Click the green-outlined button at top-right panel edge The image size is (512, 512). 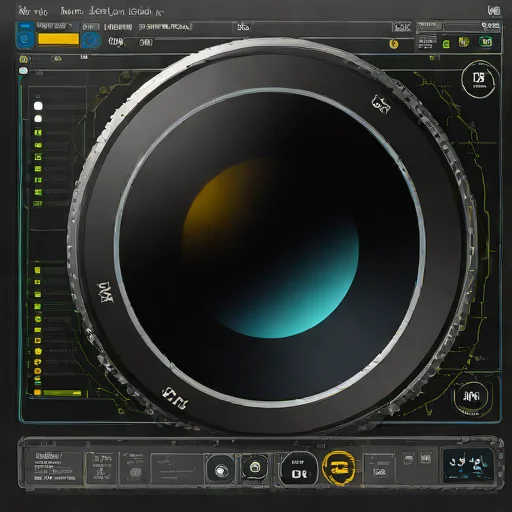(x=486, y=42)
